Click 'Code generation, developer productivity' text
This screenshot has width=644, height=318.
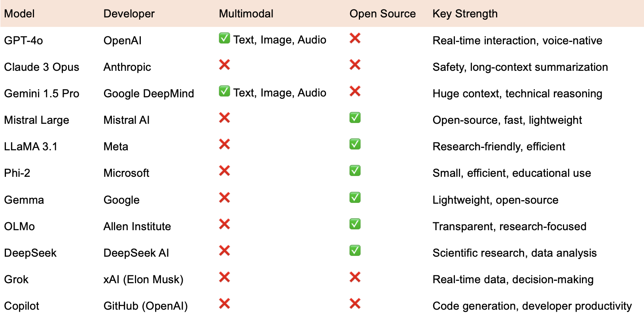(532, 306)
